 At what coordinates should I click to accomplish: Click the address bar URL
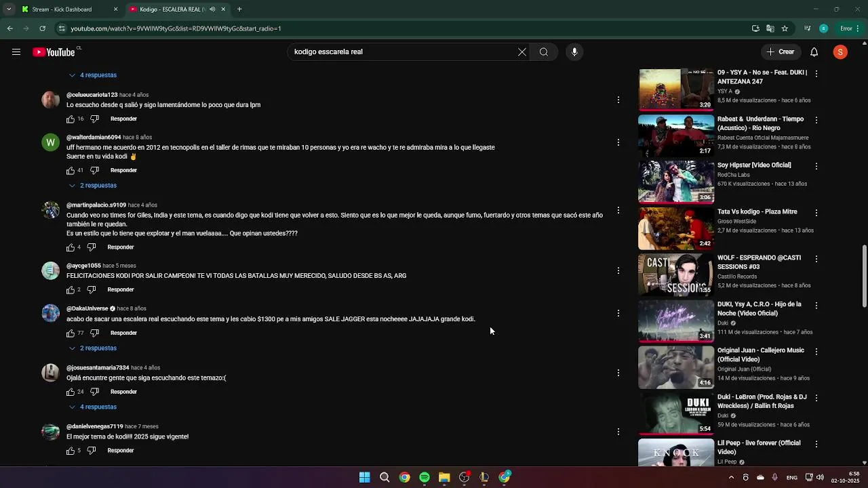[176, 28]
